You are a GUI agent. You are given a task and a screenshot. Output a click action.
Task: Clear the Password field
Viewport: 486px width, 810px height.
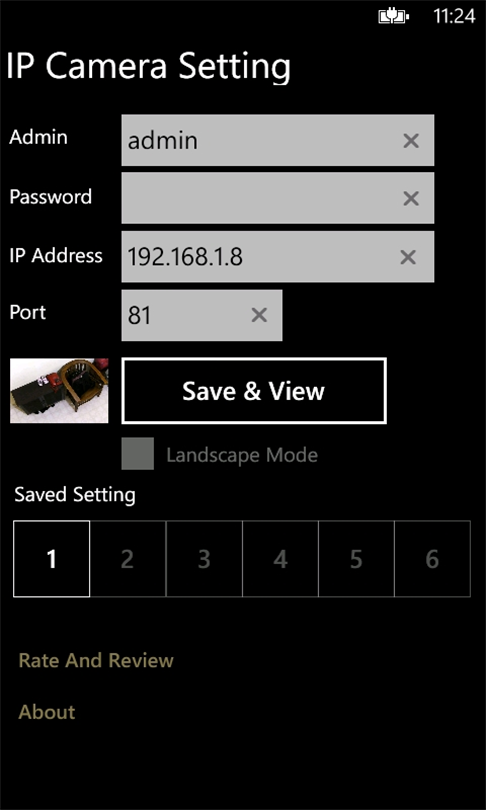pos(411,198)
